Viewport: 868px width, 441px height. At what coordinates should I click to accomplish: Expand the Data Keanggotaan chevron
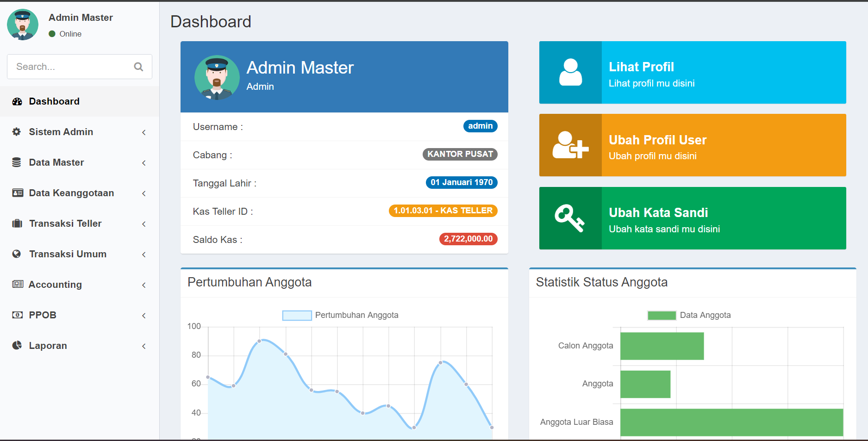click(144, 193)
